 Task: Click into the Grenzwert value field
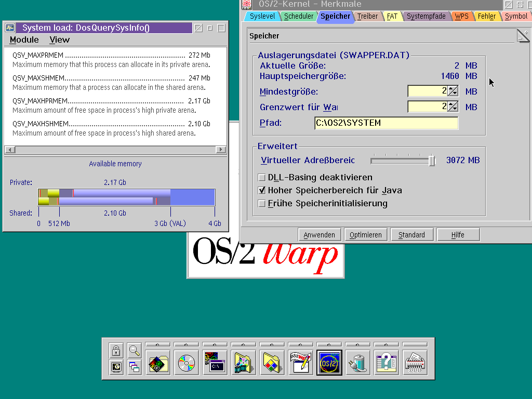[x=428, y=107]
